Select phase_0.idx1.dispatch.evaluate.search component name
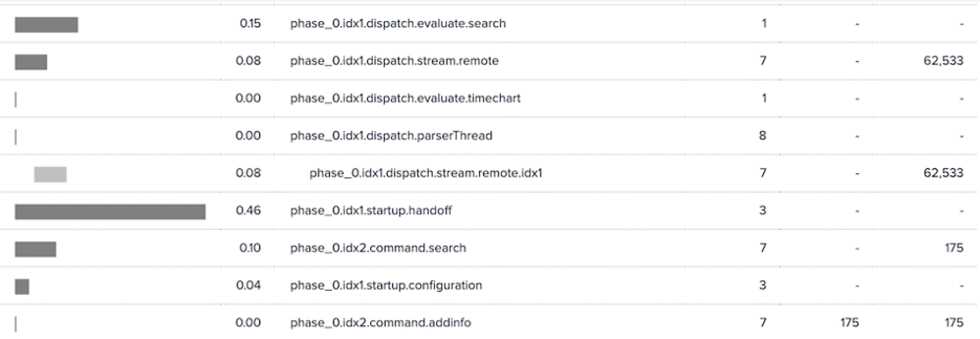The width and height of the screenshot is (980, 339). coord(398,23)
